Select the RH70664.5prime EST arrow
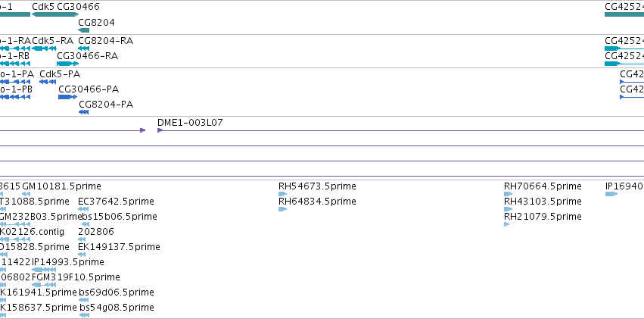Viewport: 644px width, 319px height. [508, 195]
